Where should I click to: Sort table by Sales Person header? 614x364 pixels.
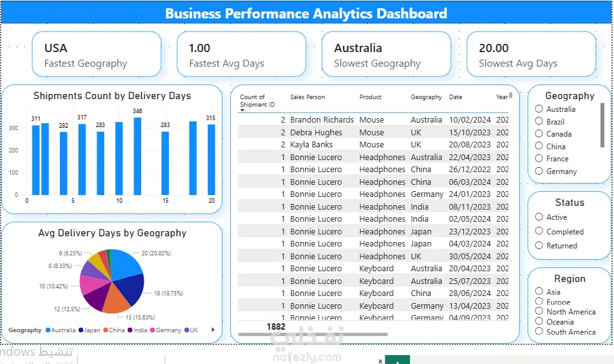[x=308, y=97]
